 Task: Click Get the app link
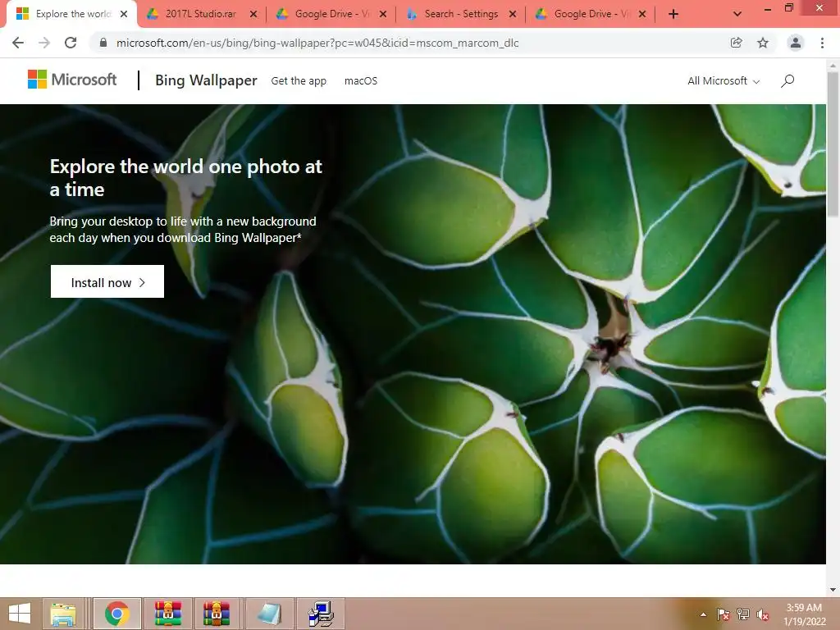(x=299, y=81)
